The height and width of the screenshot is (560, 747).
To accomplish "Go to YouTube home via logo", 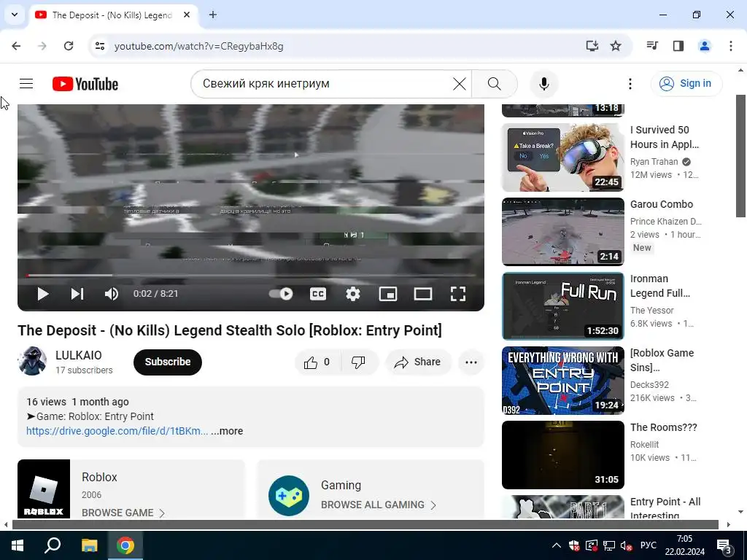I will [x=85, y=84].
